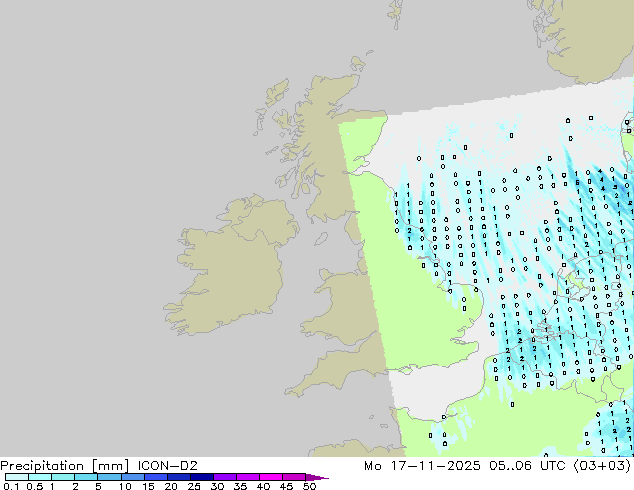Click the 15–20 mm blue legend swatch
The image size is (634, 490).
click(x=155, y=477)
